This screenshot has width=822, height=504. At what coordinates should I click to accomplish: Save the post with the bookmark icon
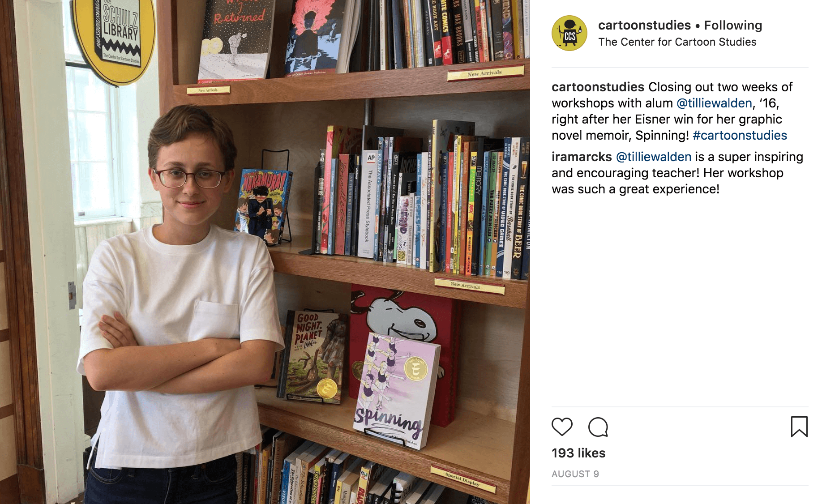point(799,427)
